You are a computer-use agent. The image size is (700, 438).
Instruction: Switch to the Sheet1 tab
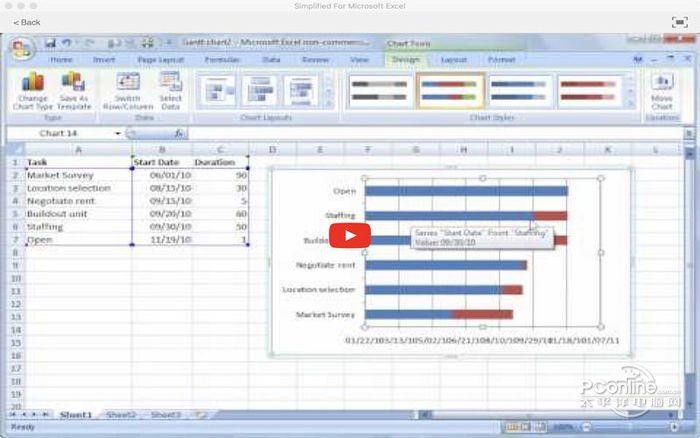tap(76, 415)
